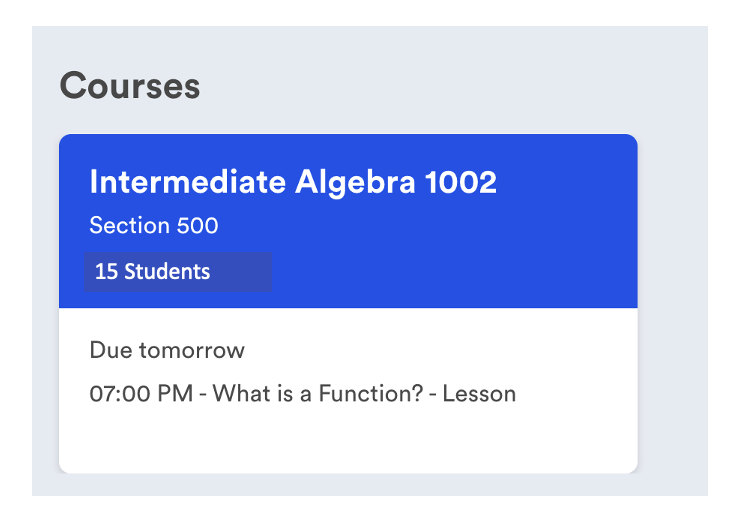The width and height of the screenshot is (740, 530).
Task: Click the 15 Students badge
Action: [x=177, y=271]
